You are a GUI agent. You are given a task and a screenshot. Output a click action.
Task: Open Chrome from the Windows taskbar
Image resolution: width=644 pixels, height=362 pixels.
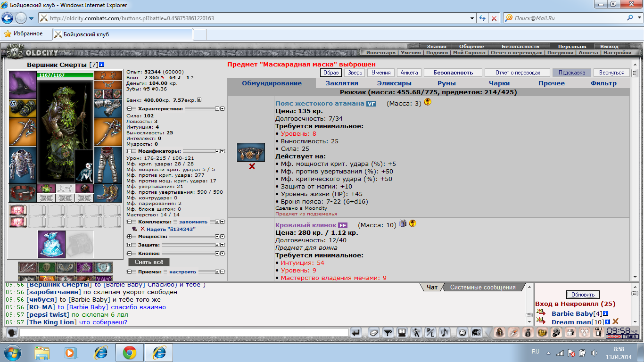click(x=130, y=352)
